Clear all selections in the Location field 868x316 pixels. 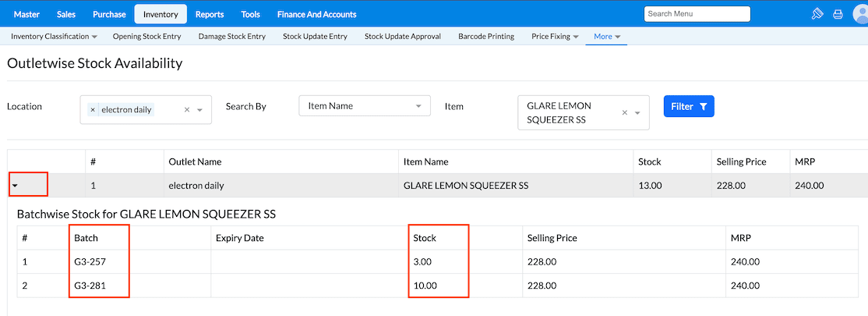[x=187, y=110]
